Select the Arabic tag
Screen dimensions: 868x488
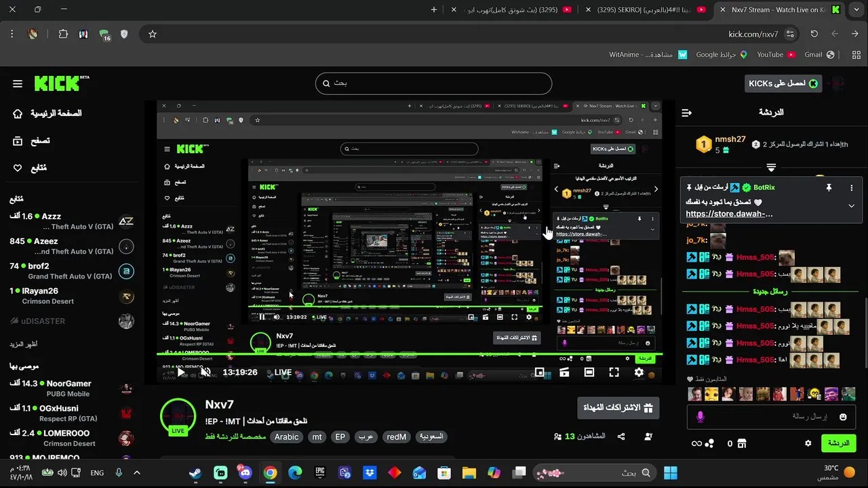pyautogui.click(x=286, y=437)
